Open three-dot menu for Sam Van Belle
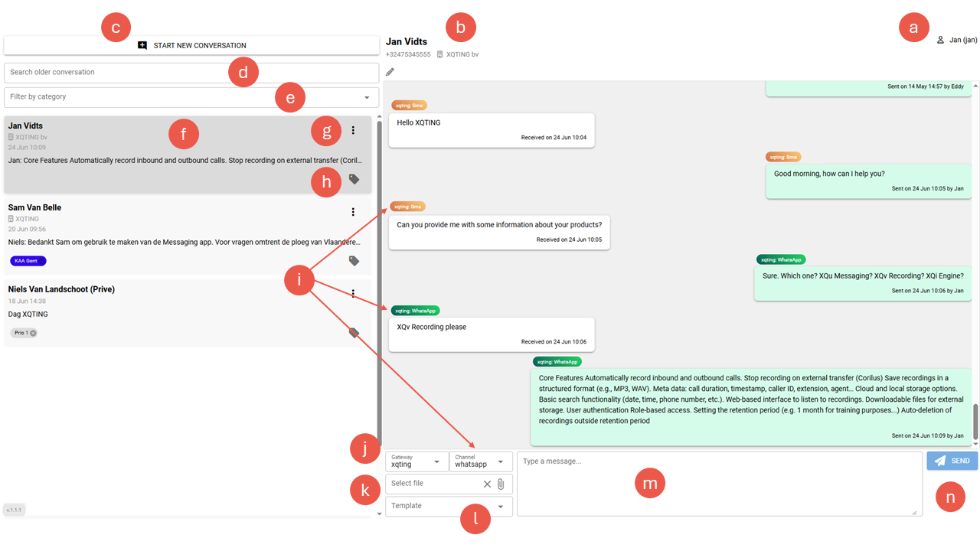 tap(353, 212)
